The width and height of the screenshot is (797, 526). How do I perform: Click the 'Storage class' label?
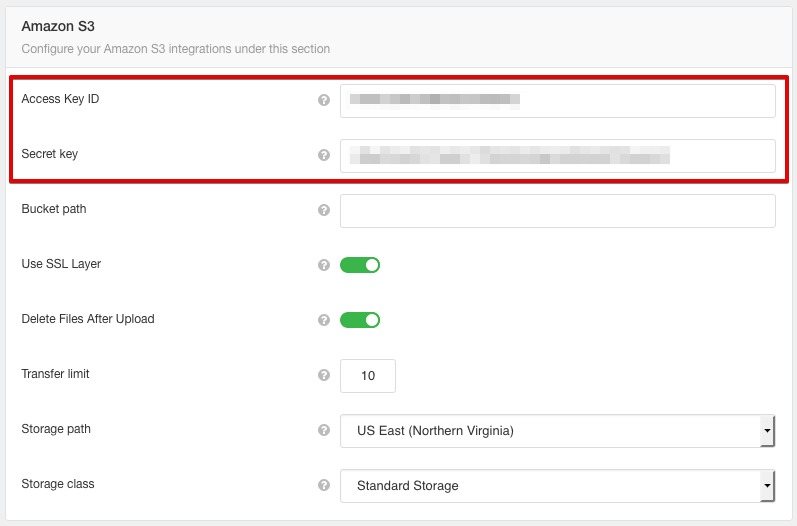click(x=58, y=484)
